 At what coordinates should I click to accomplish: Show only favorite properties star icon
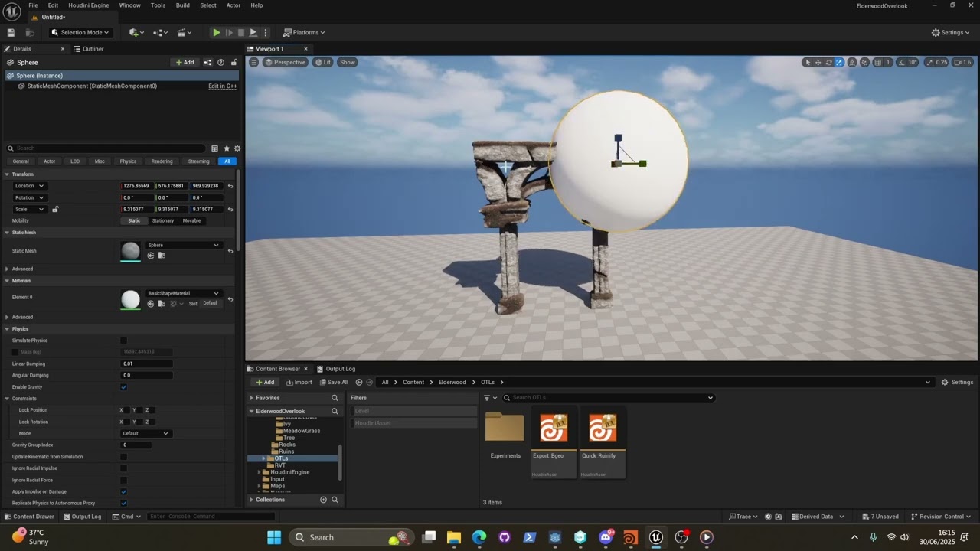pyautogui.click(x=227, y=148)
